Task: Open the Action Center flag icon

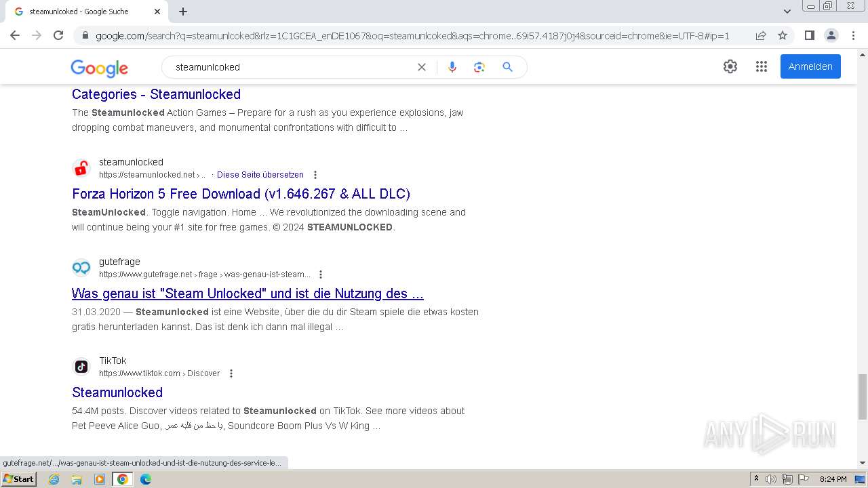Action: pos(804,479)
